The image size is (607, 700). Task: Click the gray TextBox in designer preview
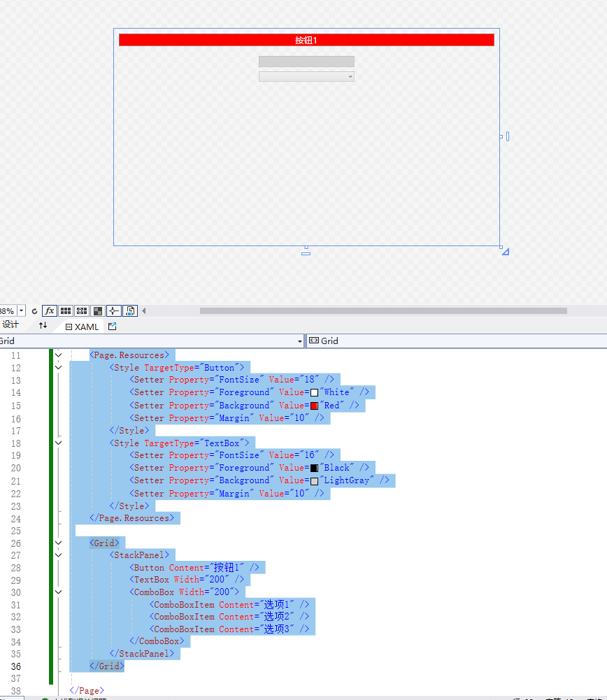pos(306,61)
